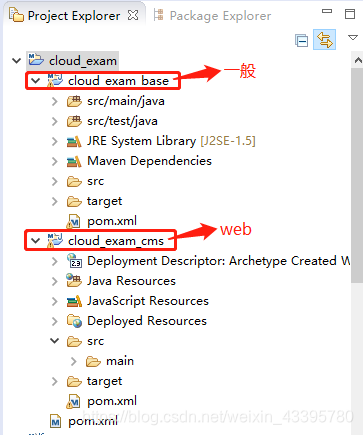This screenshot has height=435, width=363.
Task: Click the JRE System Library books icon
Action: [74, 141]
